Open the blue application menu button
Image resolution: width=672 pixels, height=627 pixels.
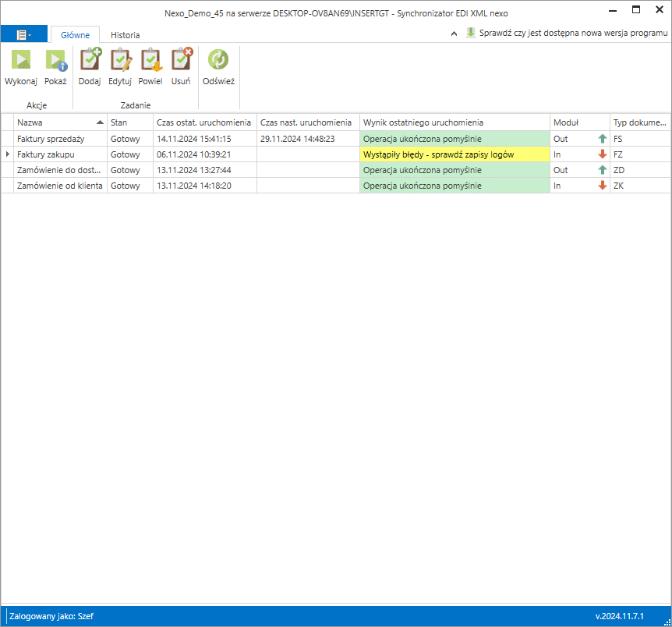(x=24, y=34)
